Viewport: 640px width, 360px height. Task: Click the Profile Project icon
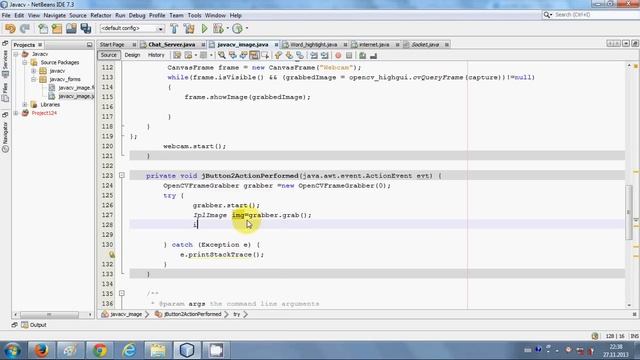point(237,29)
